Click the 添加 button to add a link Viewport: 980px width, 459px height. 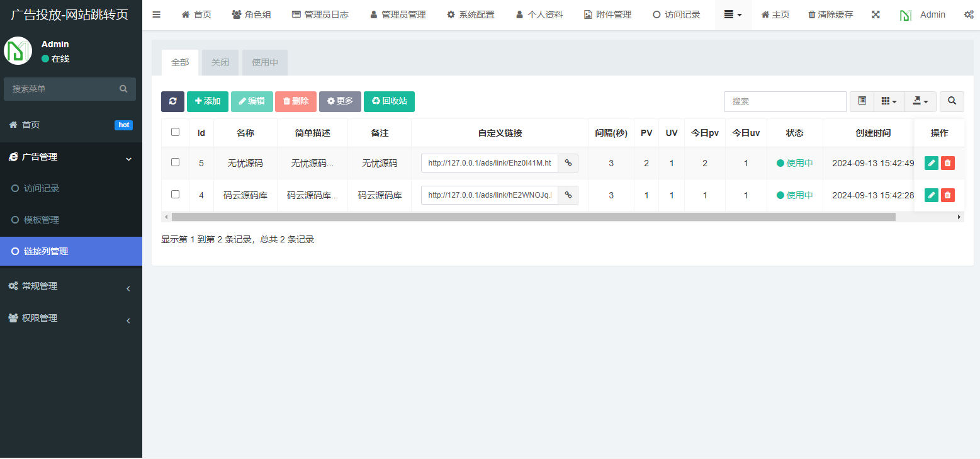(x=208, y=101)
